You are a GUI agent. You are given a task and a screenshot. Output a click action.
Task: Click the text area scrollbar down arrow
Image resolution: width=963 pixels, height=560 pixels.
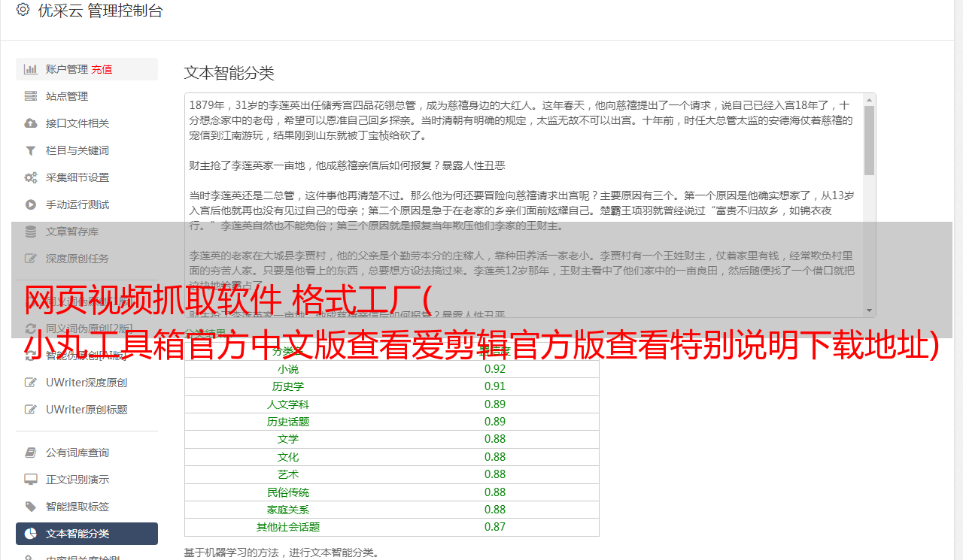(869, 310)
